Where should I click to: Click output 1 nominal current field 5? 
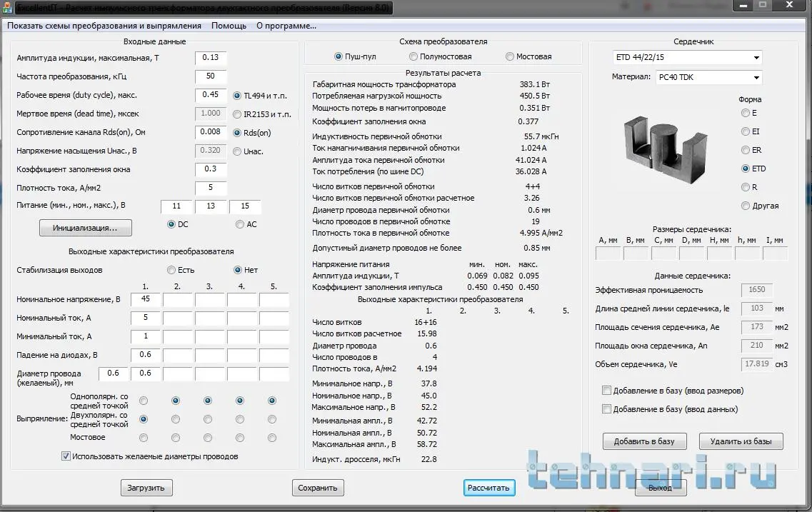tap(146, 318)
